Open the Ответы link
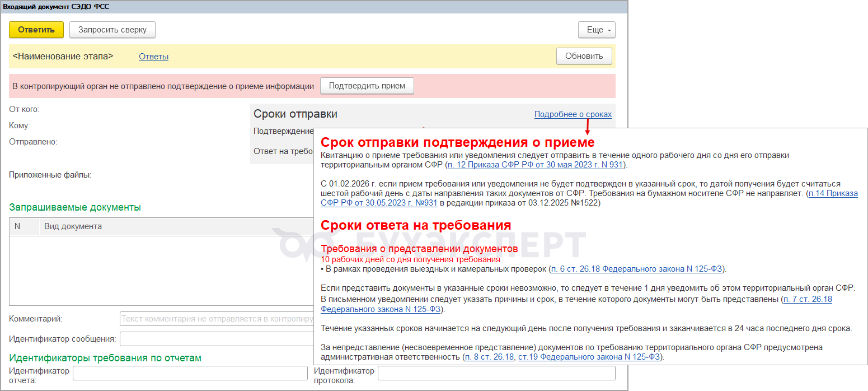The height and width of the screenshot is (391, 868). 153,57
